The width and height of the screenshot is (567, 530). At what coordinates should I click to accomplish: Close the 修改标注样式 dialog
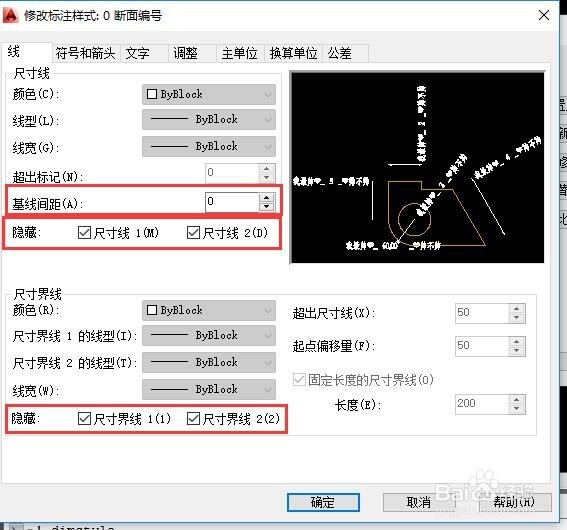[544, 15]
